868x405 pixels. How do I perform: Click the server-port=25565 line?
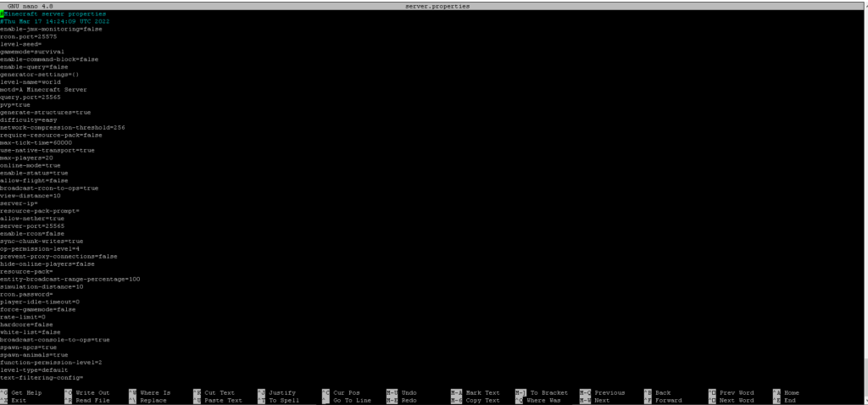pos(32,226)
